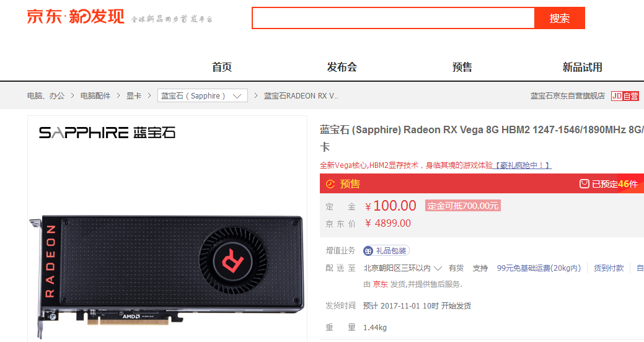Switch to the 发布会 tab
The width and height of the screenshot is (644, 342).
coord(342,67)
